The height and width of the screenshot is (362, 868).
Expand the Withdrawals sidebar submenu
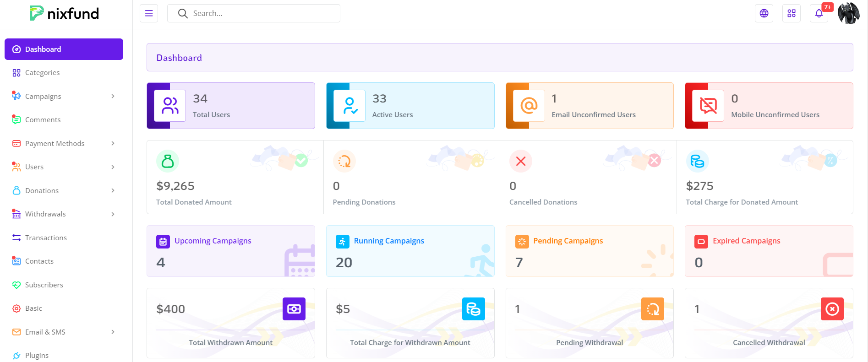113,214
